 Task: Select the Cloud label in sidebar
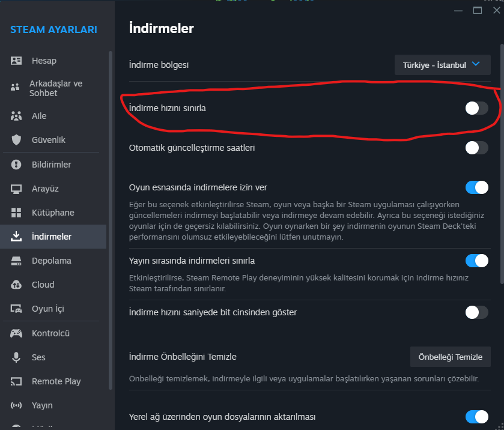(x=43, y=285)
